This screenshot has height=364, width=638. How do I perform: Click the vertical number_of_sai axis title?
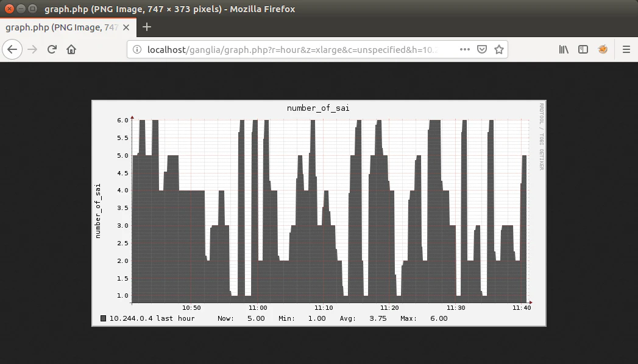click(97, 211)
